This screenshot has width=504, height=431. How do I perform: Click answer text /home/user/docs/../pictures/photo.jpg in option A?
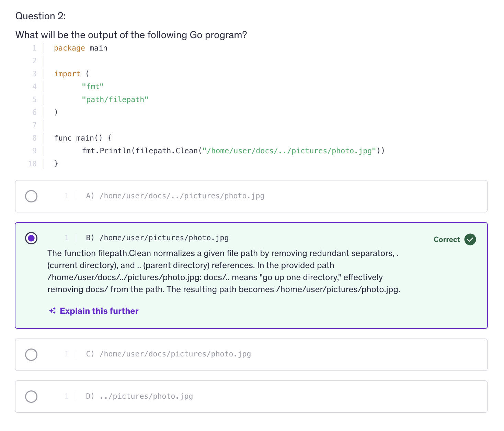[182, 196]
